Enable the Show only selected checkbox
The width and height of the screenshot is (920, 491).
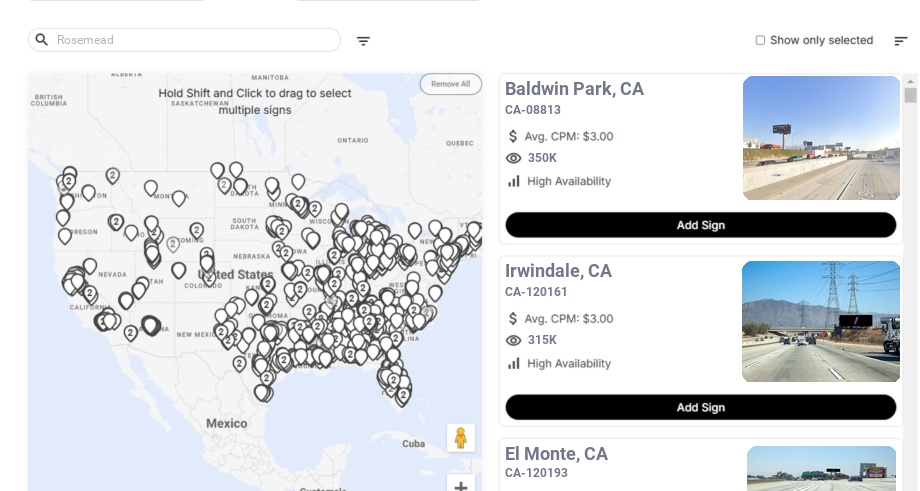pos(760,40)
